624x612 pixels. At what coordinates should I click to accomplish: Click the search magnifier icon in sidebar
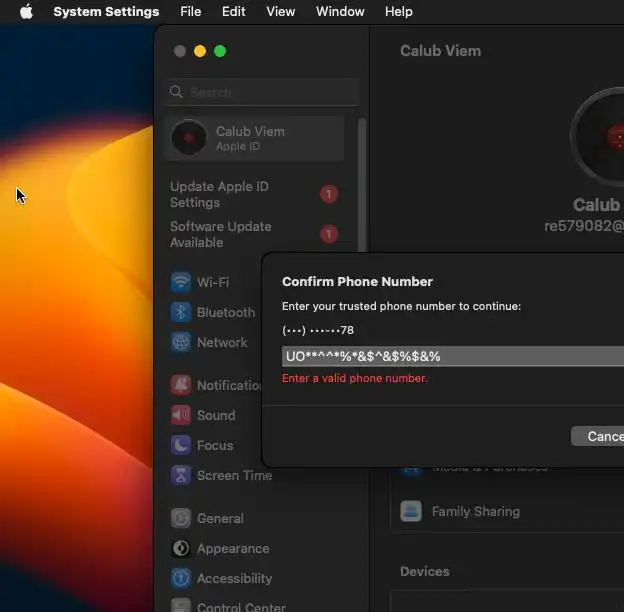pos(176,92)
